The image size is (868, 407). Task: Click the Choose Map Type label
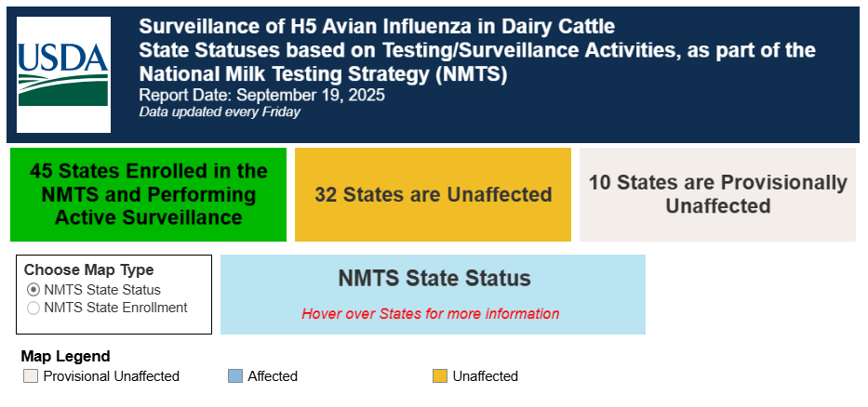[x=89, y=269]
